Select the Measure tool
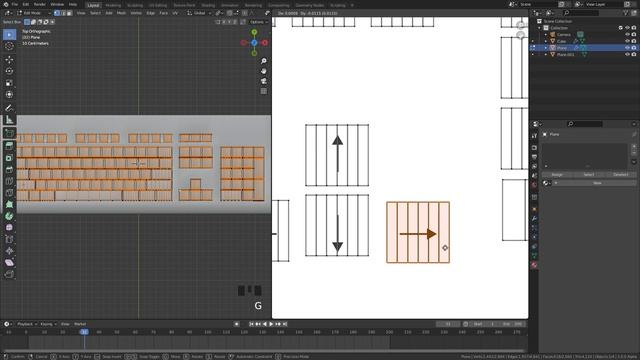This screenshot has height=360, width=640. point(9,120)
